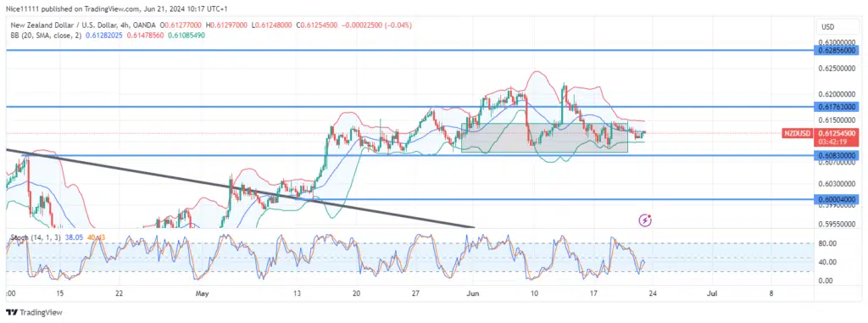The height and width of the screenshot is (323, 868).
Task: Click the purple lightning event icon
Action: click(645, 220)
